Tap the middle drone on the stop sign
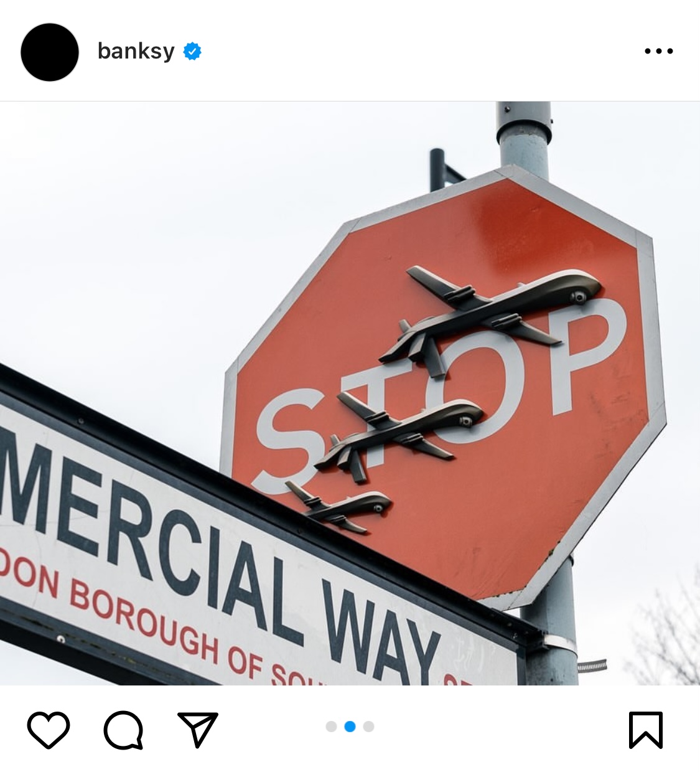 pyautogui.click(x=398, y=433)
